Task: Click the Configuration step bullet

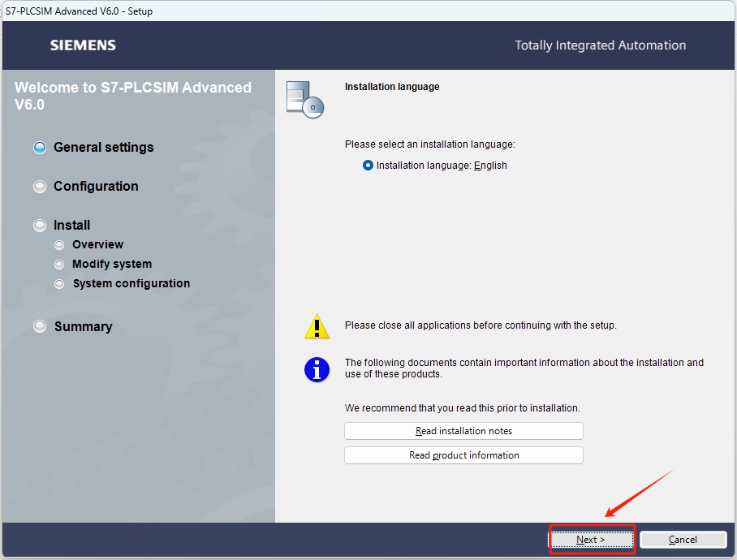Action: click(x=40, y=187)
